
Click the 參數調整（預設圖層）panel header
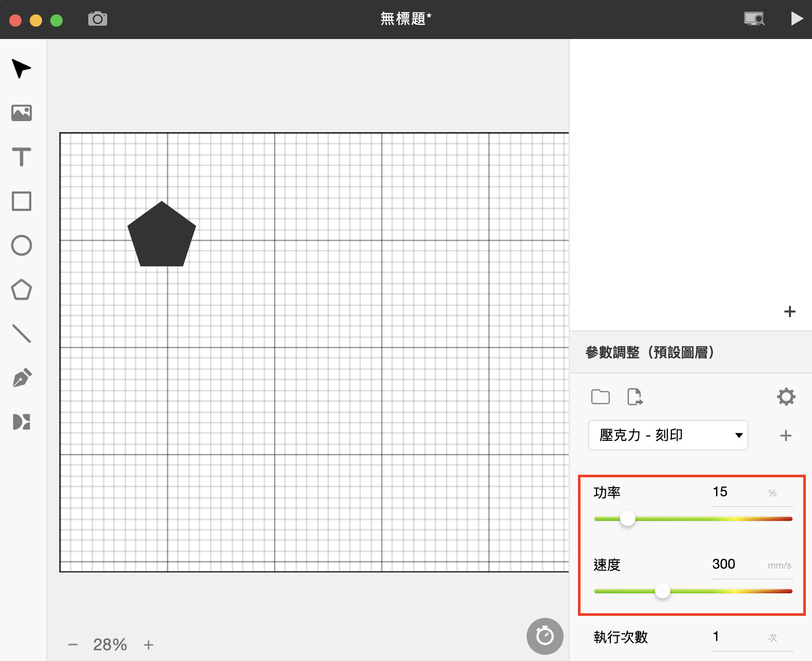pos(691,352)
